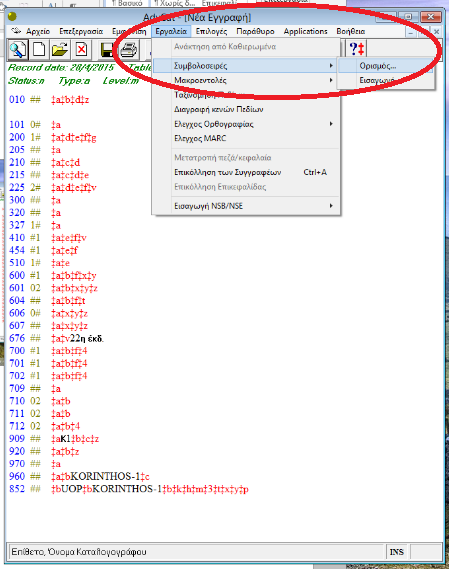Click the question mark help icon

click(x=357, y=49)
